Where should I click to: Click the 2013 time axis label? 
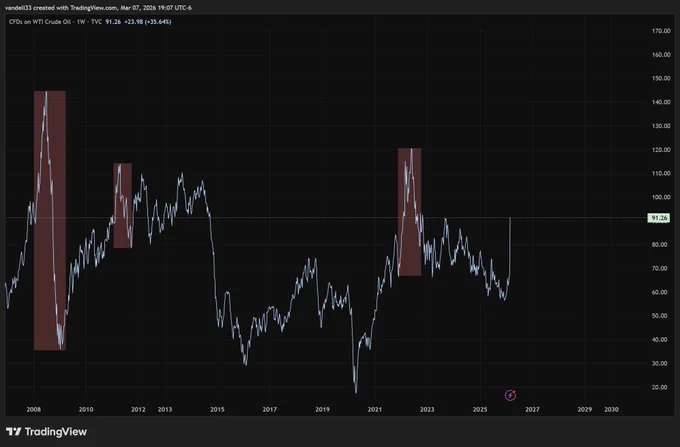pos(165,409)
